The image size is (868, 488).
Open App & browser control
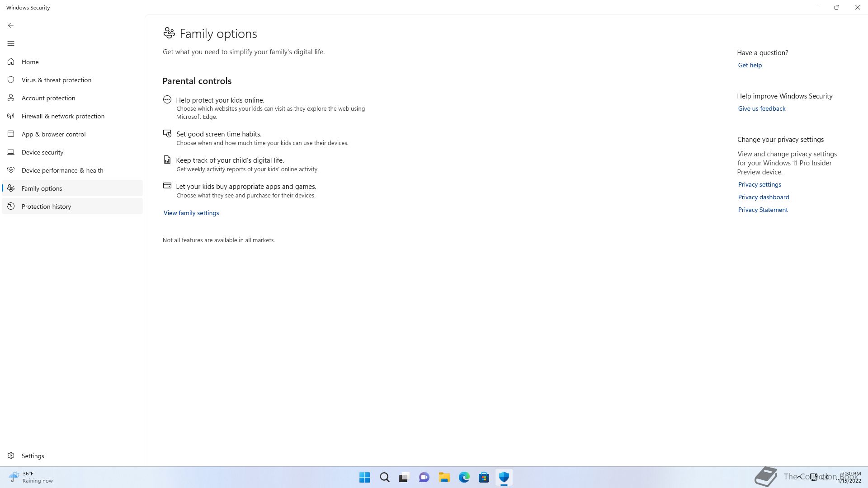tap(53, 134)
